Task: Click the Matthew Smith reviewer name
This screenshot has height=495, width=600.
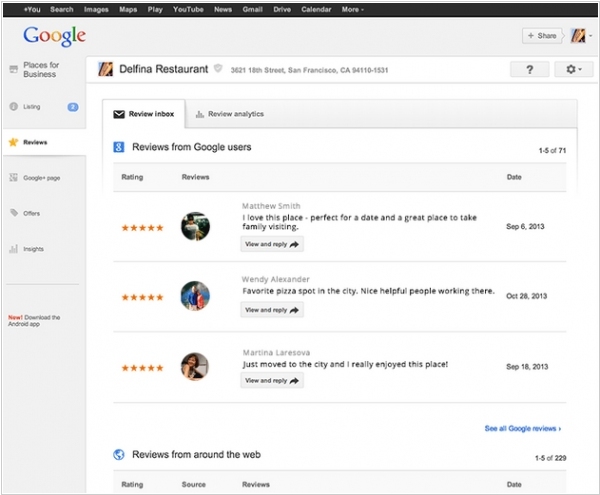Action: pos(271,206)
